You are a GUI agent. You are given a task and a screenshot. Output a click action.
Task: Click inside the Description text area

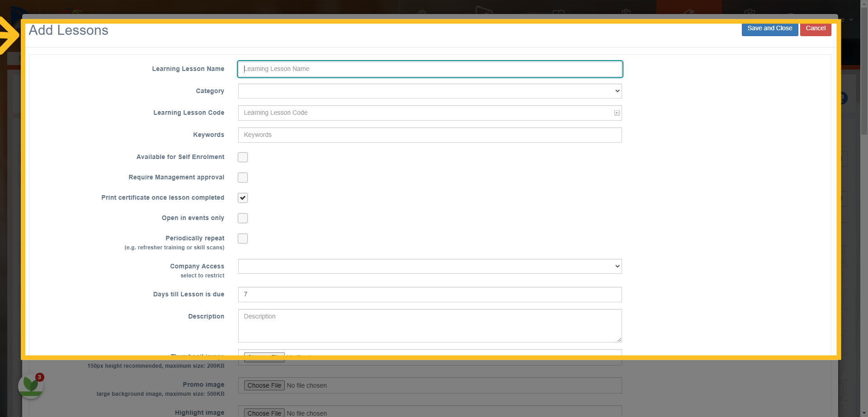click(430, 326)
